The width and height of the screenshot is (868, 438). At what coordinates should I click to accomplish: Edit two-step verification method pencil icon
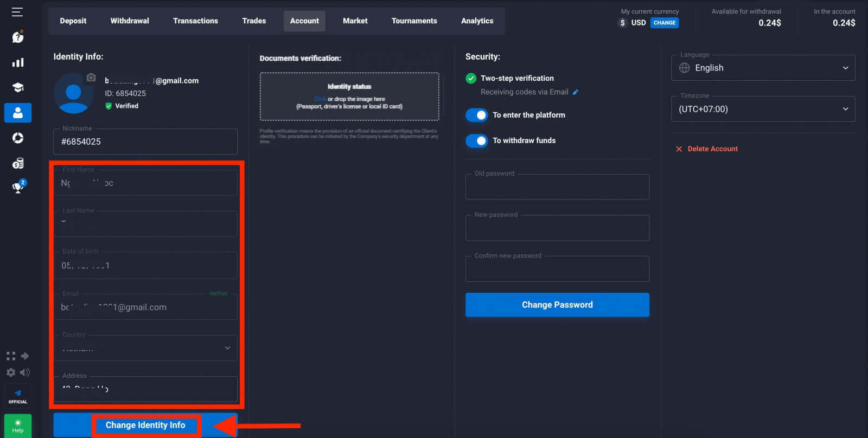576,92
